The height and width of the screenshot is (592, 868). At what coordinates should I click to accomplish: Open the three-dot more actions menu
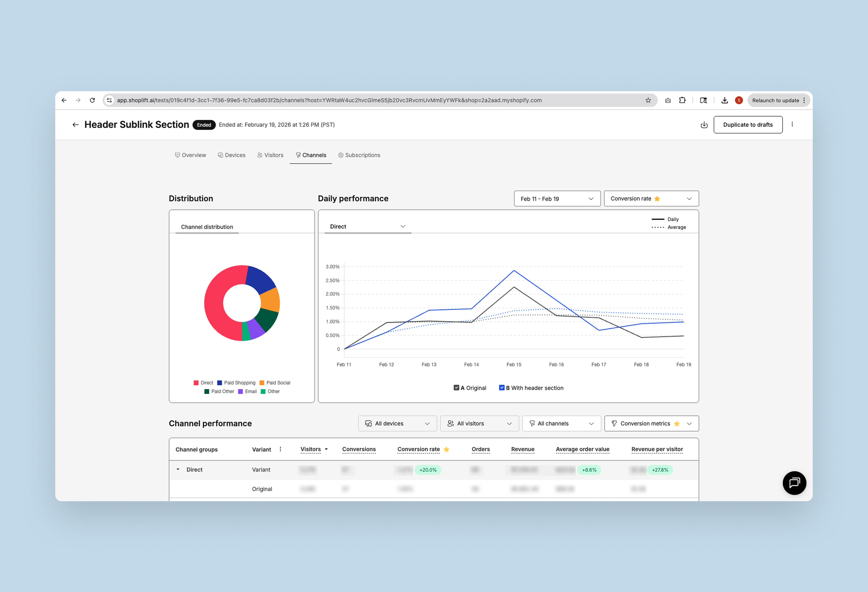(792, 124)
